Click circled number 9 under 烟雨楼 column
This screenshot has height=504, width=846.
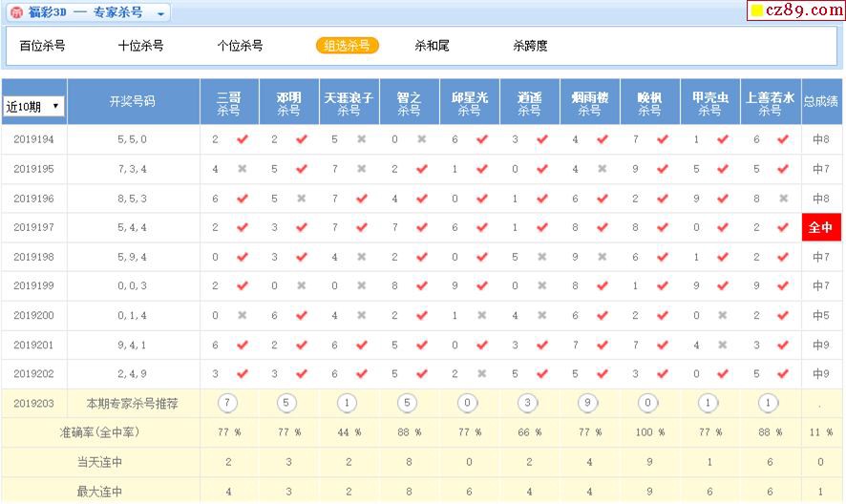(x=589, y=403)
